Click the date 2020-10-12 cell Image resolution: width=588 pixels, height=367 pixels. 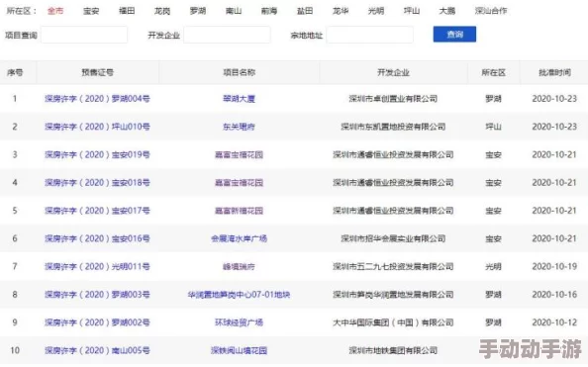click(554, 322)
